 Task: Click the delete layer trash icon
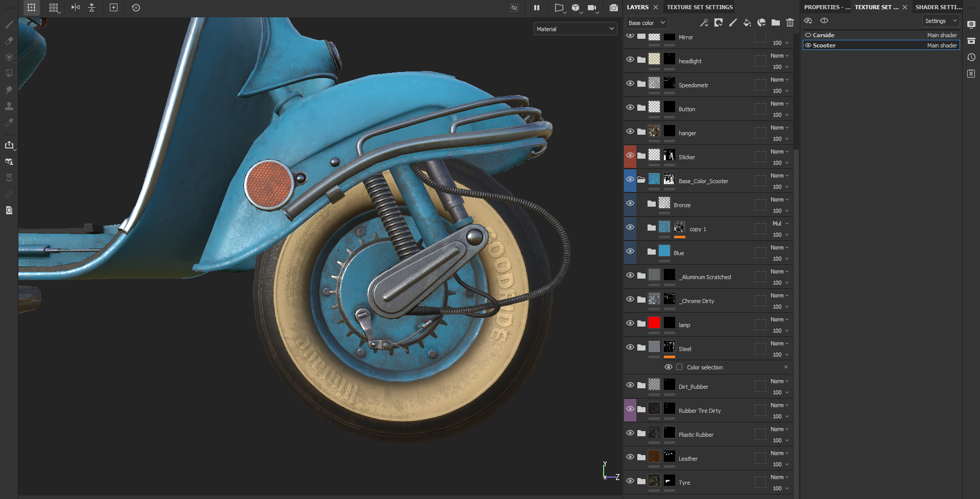790,22
